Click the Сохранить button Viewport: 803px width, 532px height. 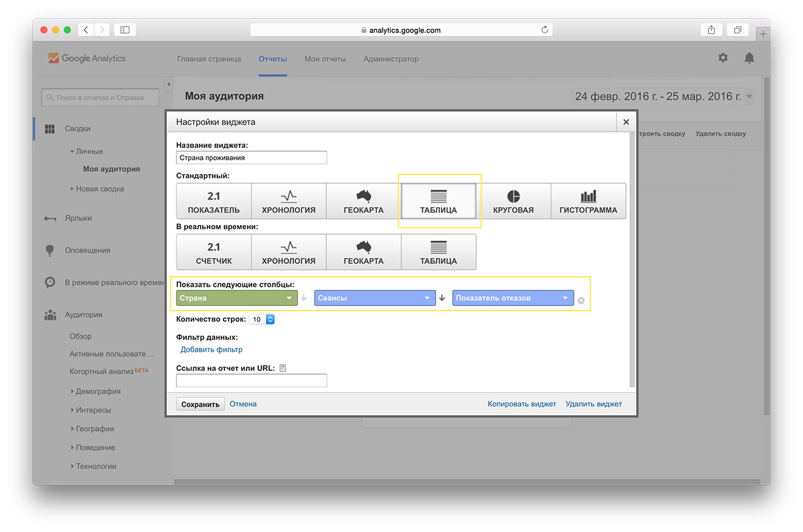pyautogui.click(x=200, y=405)
